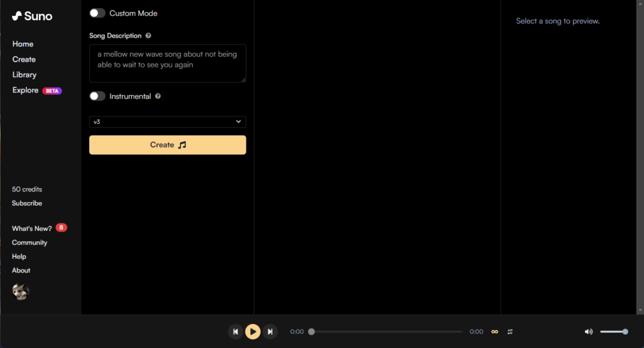Open the user profile avatar
Screen dimensions: 644x348
click(21, 292)
